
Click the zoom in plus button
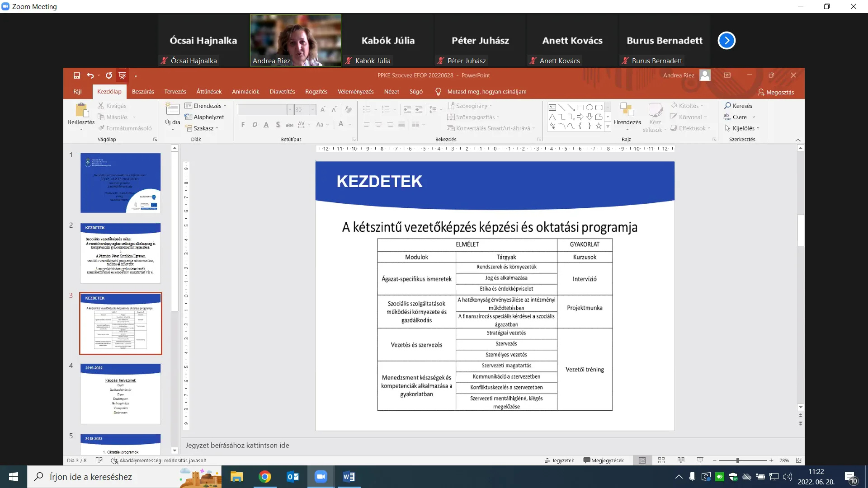[771, 460]
